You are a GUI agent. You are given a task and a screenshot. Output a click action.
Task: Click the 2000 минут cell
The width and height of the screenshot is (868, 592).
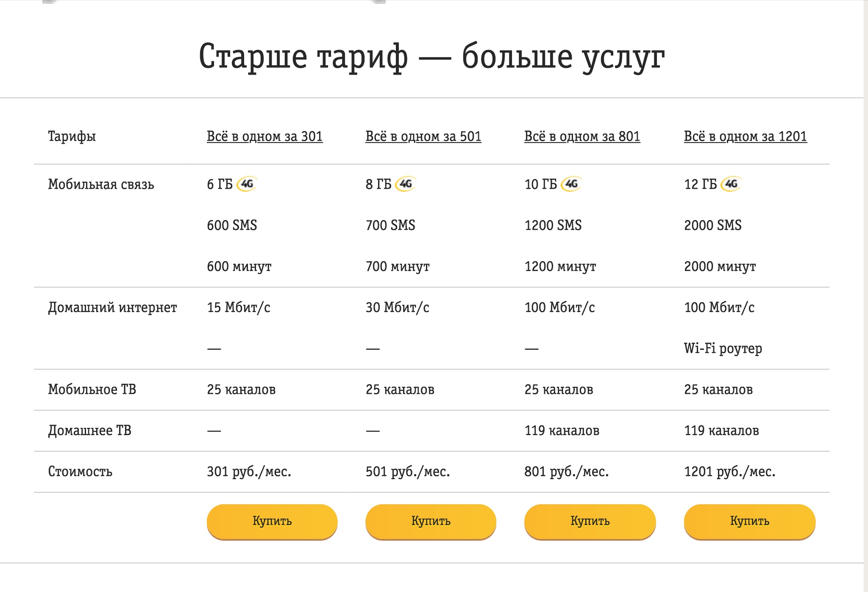[720, 267]
